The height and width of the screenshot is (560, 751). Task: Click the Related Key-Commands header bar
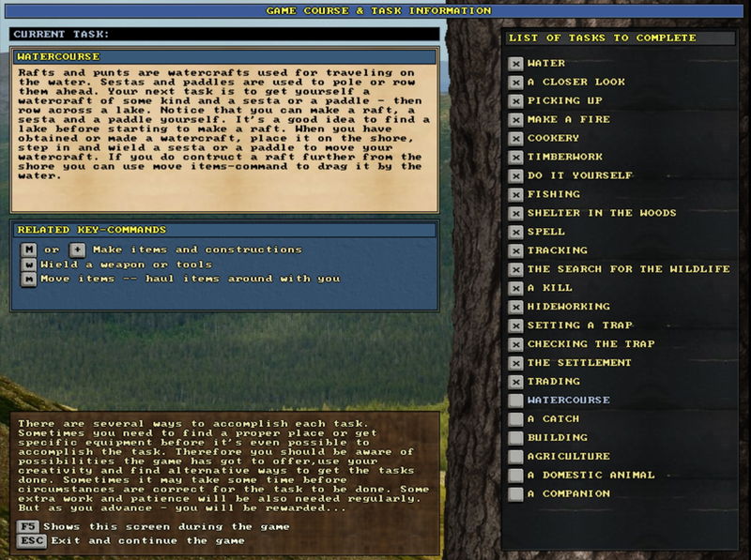pos(224,230)
